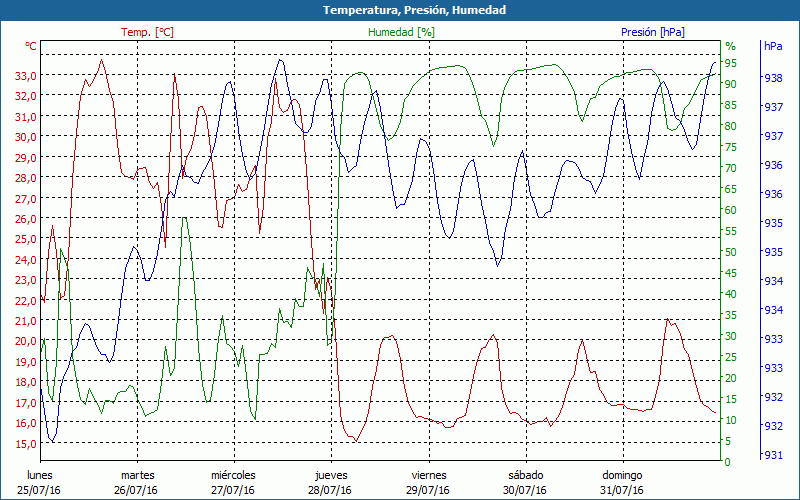Select the 95 humidity axis value
This screenshot has height=500, width=800.
tap(731, 64)
